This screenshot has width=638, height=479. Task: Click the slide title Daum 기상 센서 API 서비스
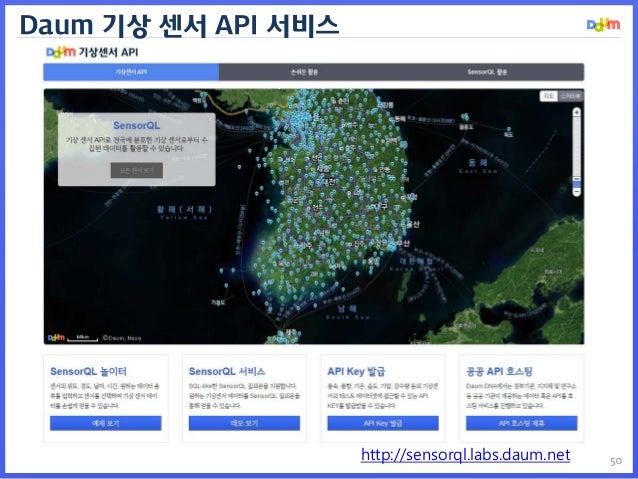tap(179, 25)
